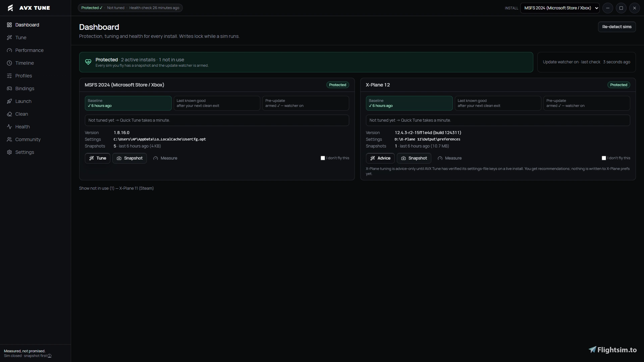Click the Protected badge on X-Plane 12 card
This screenshot has width=644, height=362.
click(x=619, y=85)
